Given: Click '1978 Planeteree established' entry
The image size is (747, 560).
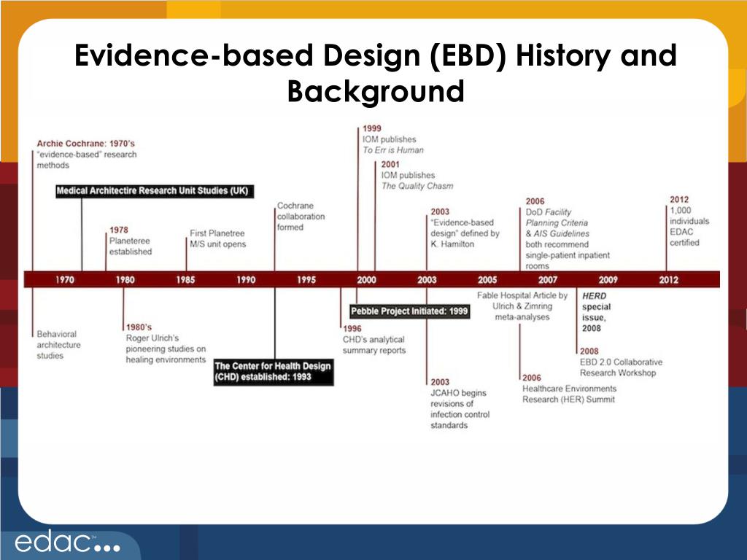Looking at the screenshot, I should [131, 241].
